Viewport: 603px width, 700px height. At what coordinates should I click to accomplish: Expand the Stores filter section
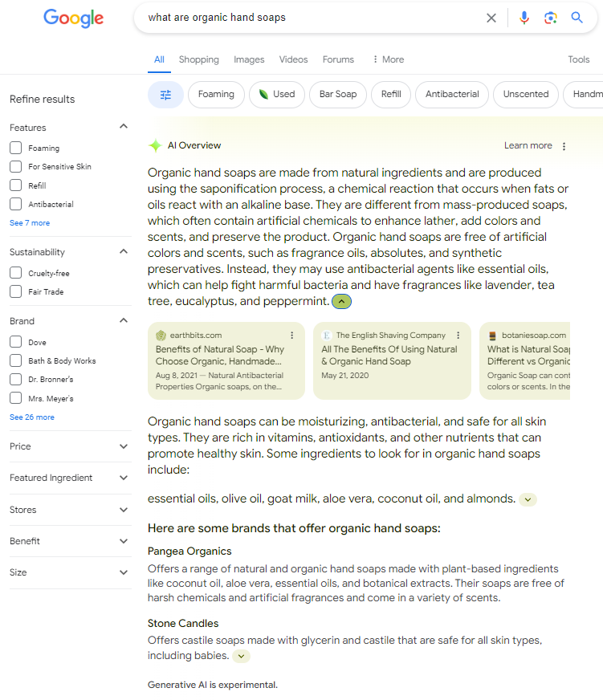124,510
